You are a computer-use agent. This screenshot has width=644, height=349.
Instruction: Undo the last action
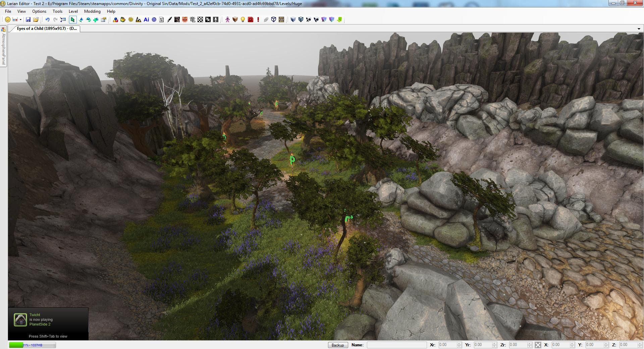click(x=47, y=20)
